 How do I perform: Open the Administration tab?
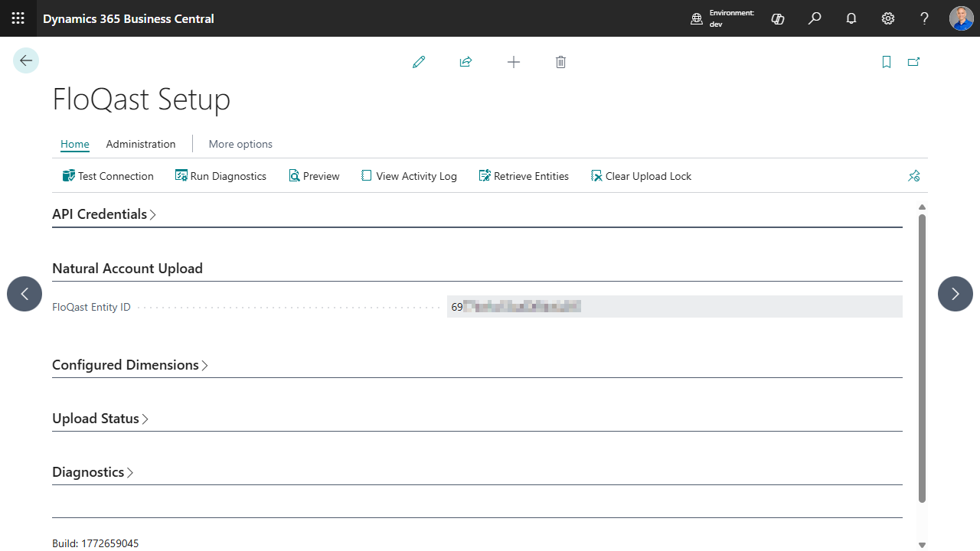[141, 144]
